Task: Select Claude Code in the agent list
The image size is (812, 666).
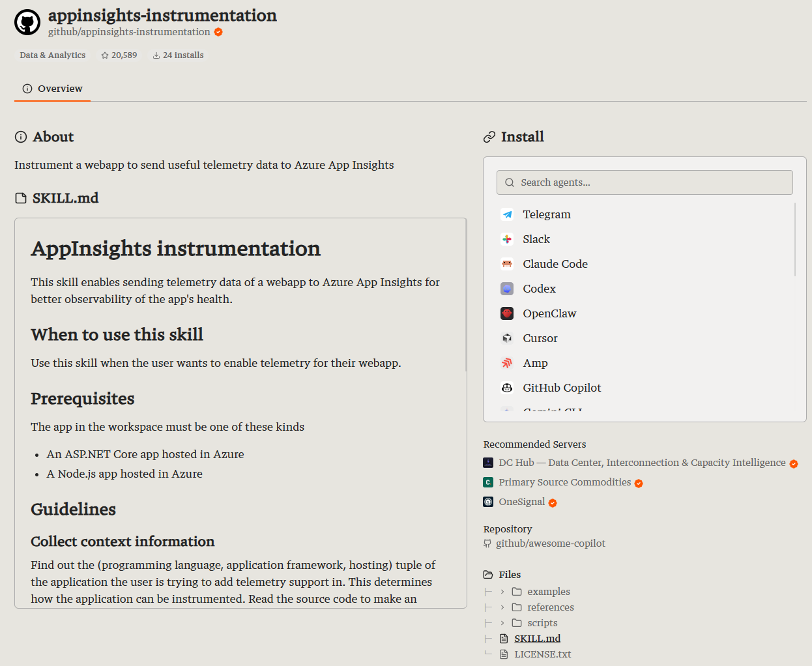Action: [x=645, y=264]
